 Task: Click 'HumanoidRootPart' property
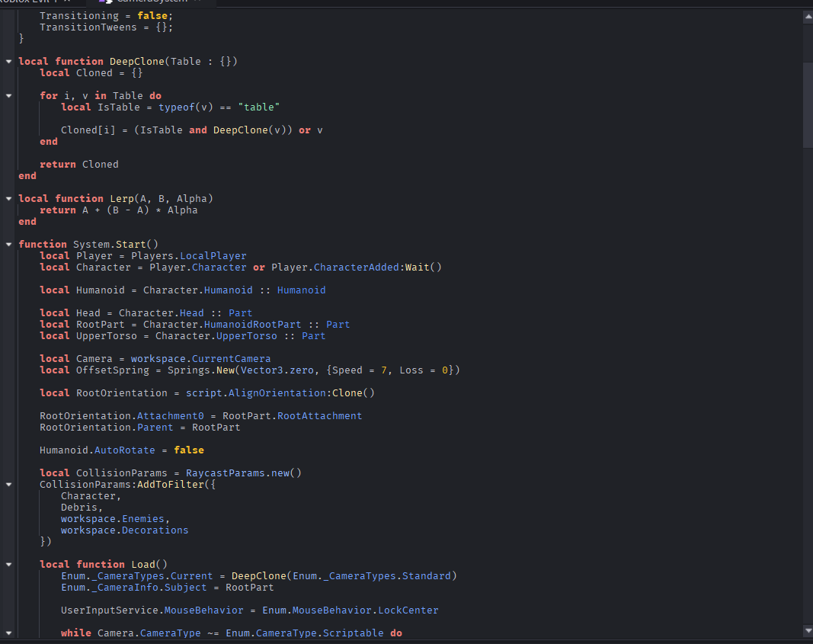[x=252, y=324]
